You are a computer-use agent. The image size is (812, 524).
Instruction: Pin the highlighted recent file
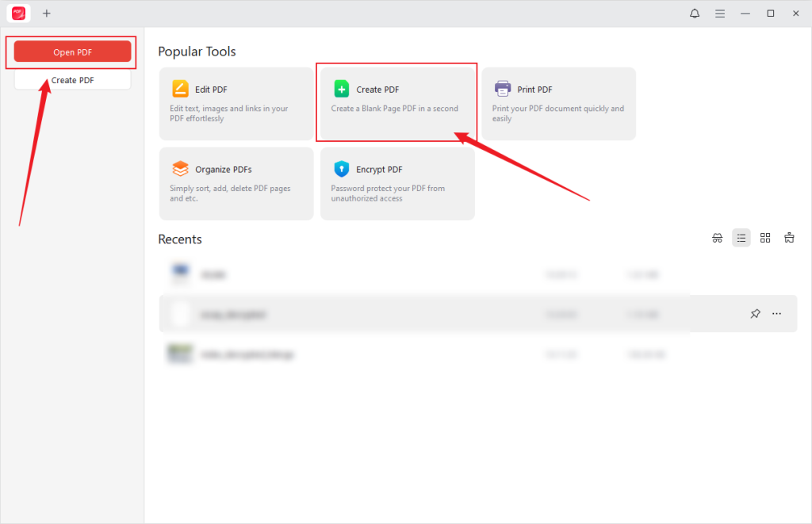tap(755, 313)
